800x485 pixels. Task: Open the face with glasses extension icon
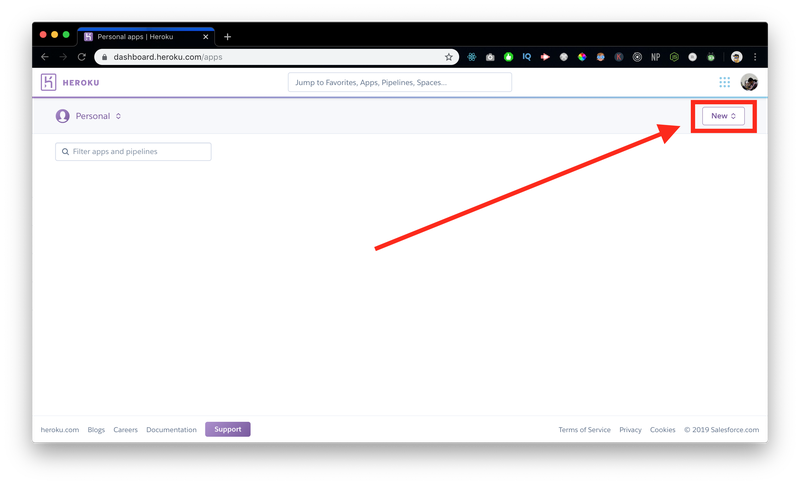click(600, 57)
